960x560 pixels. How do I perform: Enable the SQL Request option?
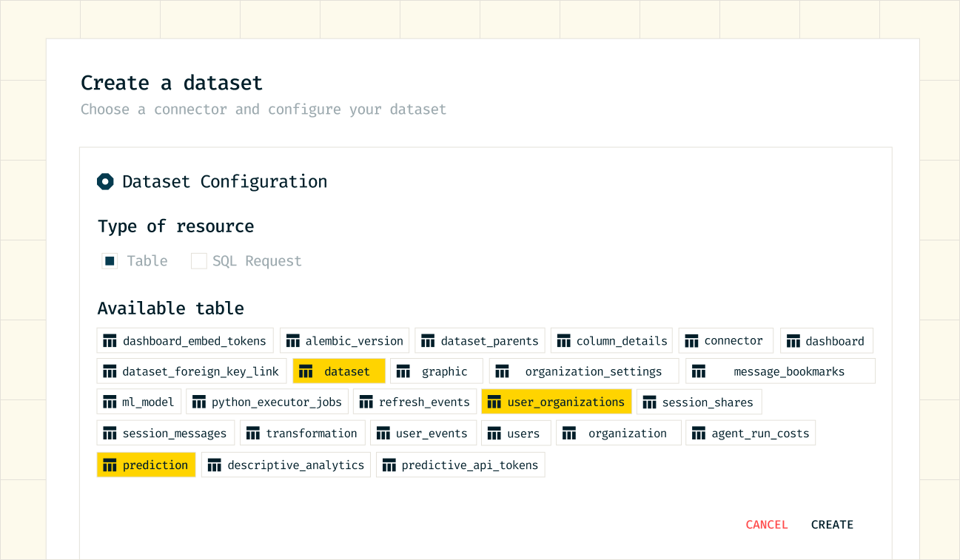[x=198, y=260]
